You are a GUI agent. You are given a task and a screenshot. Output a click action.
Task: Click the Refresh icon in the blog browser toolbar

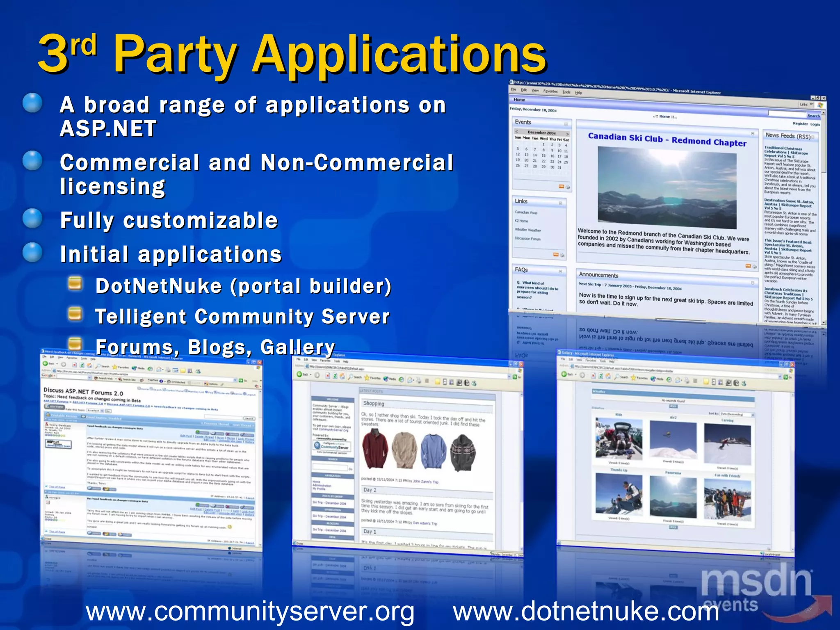[x=335, y=376]
